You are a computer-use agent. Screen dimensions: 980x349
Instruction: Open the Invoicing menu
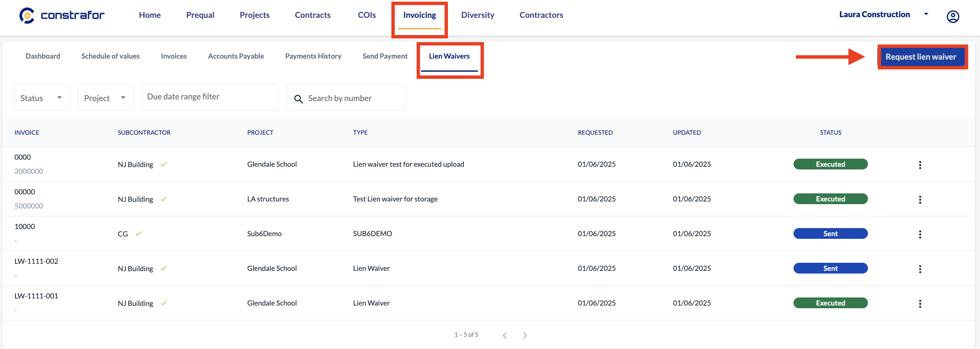pyautogui.click(x=419, y=15)
